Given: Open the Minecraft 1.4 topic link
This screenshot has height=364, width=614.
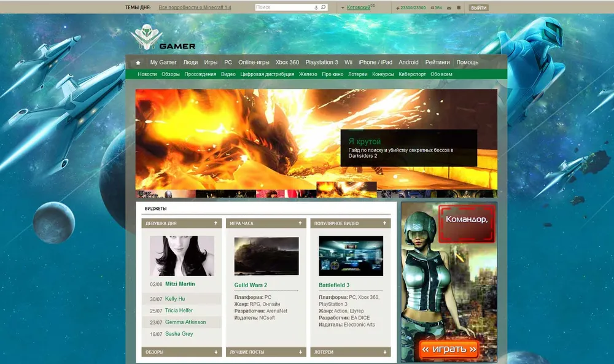Looking at the screenshot, I should coord(195,7).
